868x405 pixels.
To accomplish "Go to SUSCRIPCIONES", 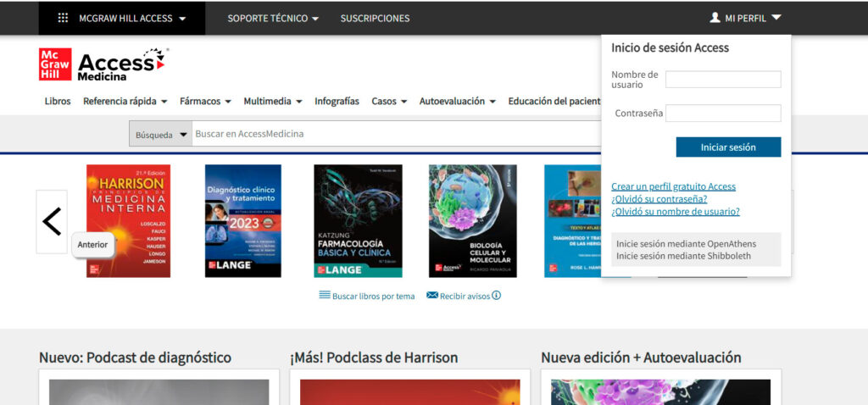I will [x=375, y=19].
